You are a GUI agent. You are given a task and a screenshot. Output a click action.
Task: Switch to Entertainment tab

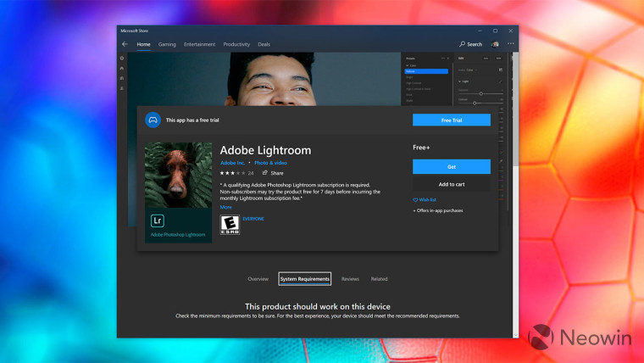pyautogui.click(x=199, y=44)
